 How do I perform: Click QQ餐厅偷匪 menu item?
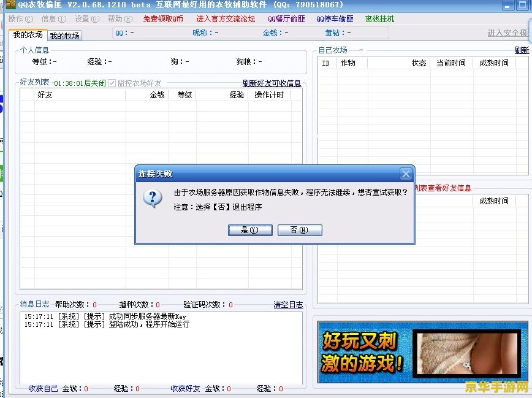point(286,19)
